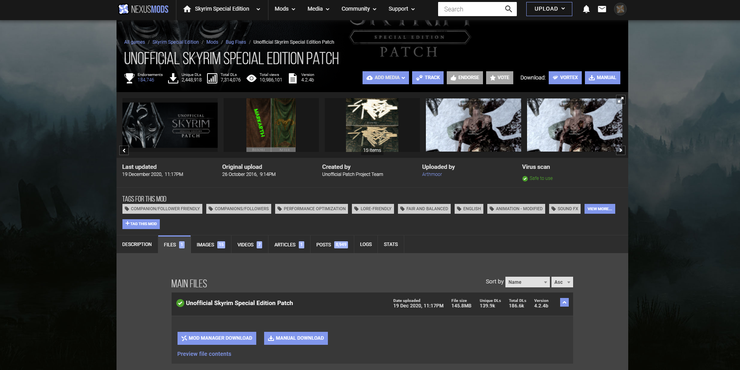The image size is (740, 370).
Task: Select the Companion/Follower Friendly tag
Action: pyautogui.click(x=162, y=209)
